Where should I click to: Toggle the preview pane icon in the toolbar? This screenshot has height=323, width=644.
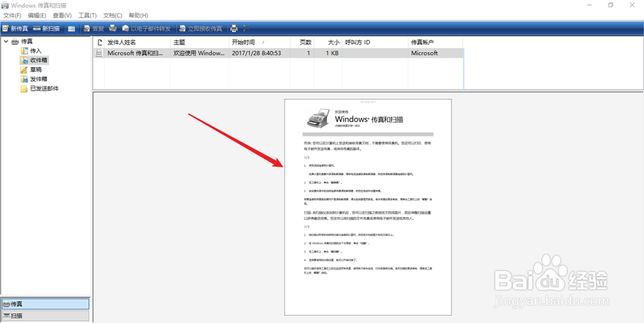(x=71, y=29)
